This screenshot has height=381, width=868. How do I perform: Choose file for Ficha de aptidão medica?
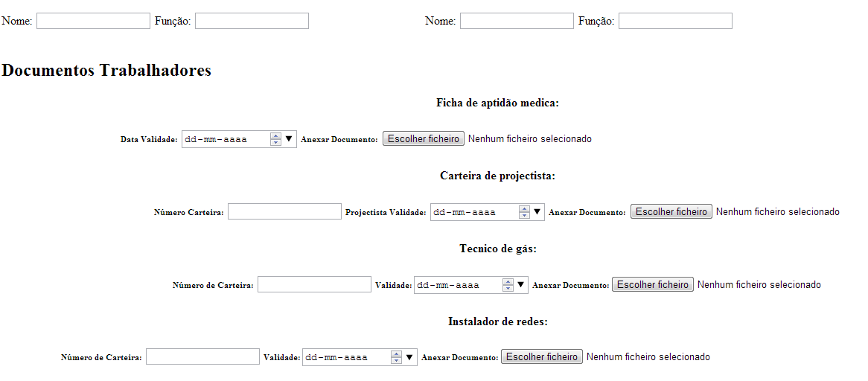423,138
